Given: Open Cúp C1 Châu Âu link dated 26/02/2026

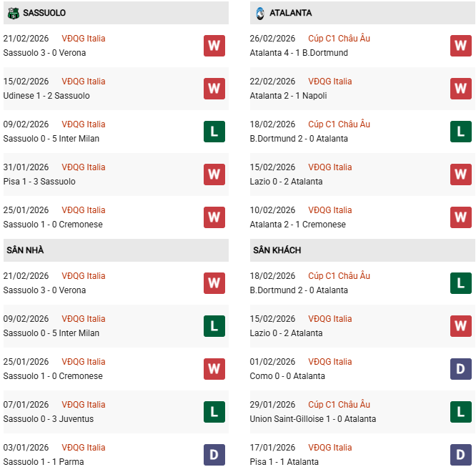Looking at the screenshot, I should (339, 39).
